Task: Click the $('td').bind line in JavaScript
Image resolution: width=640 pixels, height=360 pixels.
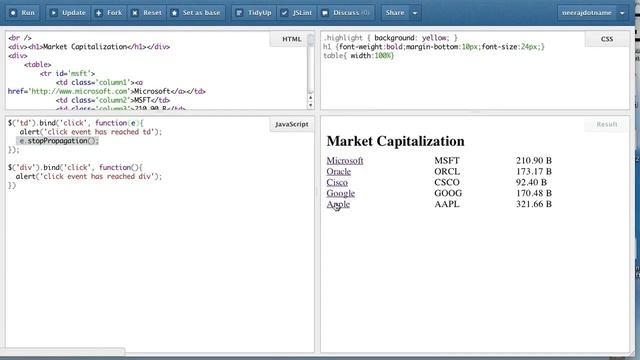Action: (76, 123)
